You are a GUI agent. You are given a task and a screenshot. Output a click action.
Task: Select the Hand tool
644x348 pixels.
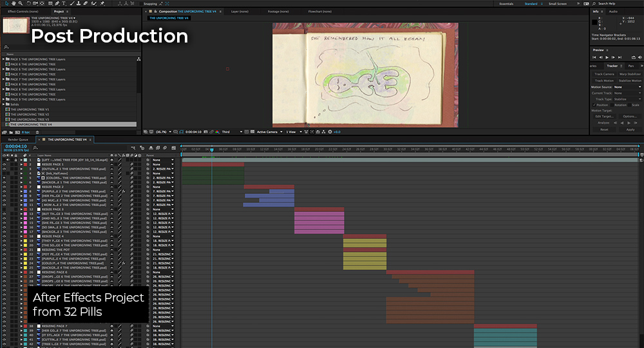point(14,3)
